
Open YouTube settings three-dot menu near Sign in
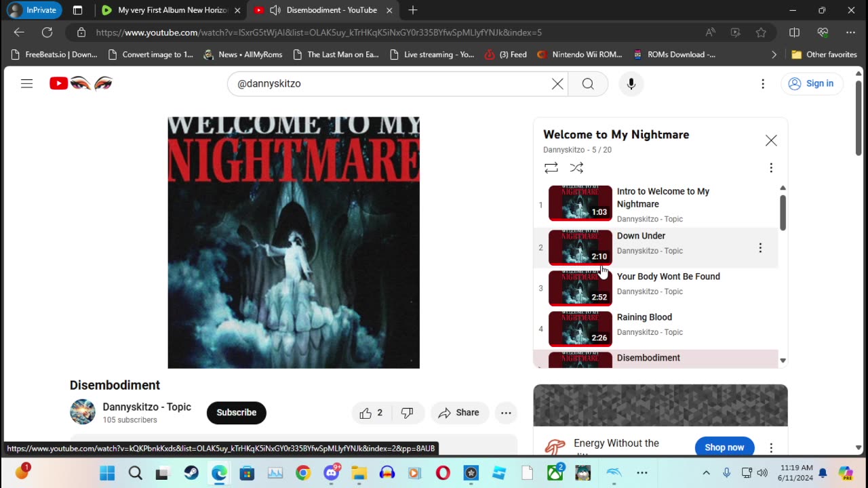763,83
